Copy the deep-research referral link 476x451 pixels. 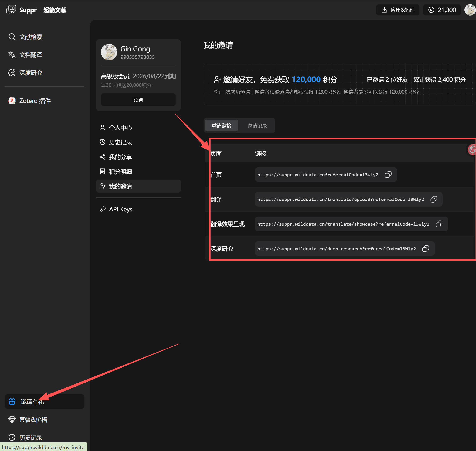(426, 249)
